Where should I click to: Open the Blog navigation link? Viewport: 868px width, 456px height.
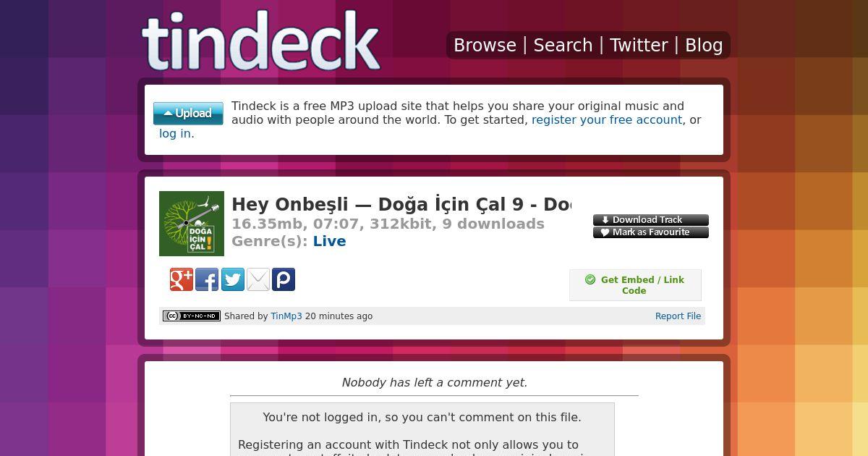pyautogui.click(x=704, y=45)
